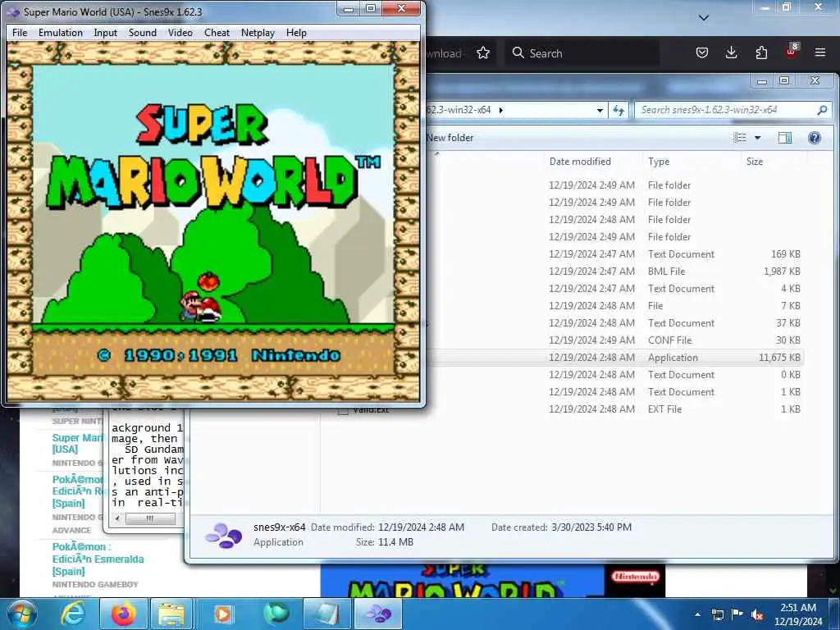The image size is (840, 630).
Task: Open the Windows Start menu
Action: point(22,614)
